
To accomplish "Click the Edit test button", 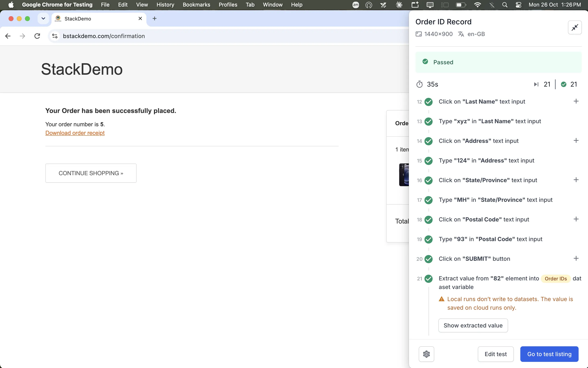I will coord(496,354).
